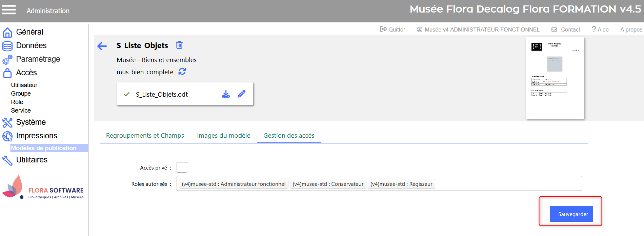Open the Images du modèle tab
The image size is (644, 236).
point(223,136)
